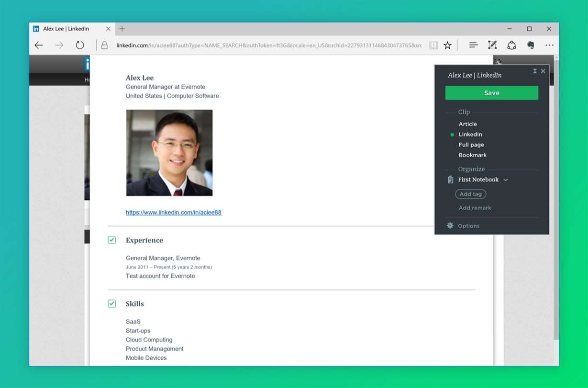Collapse the Evernote clipper panel

click(x=535, y=71)
